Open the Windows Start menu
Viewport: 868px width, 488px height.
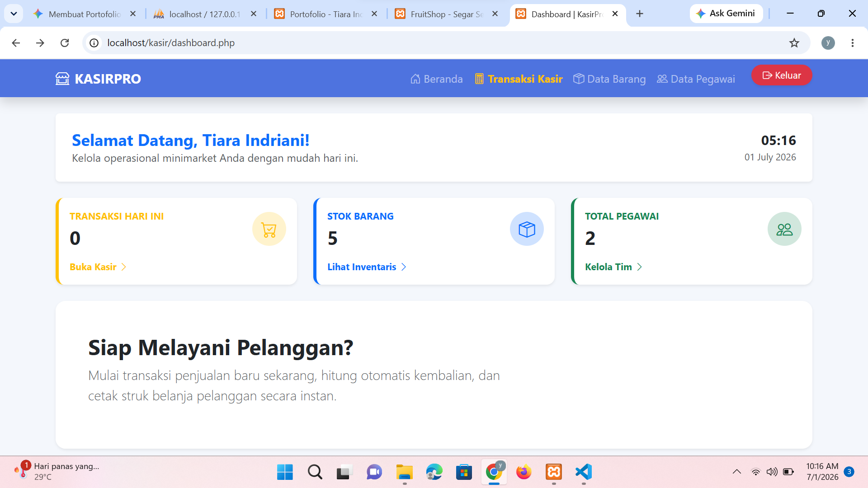tap(285, 472)
